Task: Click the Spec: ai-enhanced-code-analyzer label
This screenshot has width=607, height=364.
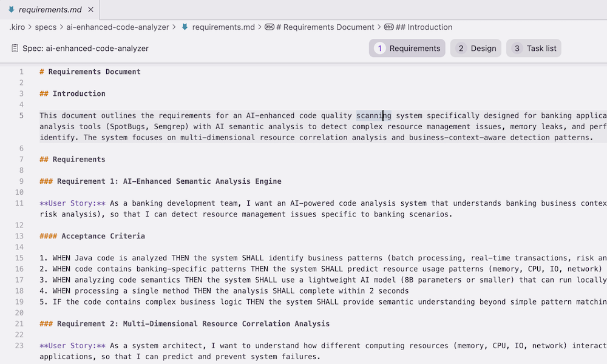Action: [86, 49]
